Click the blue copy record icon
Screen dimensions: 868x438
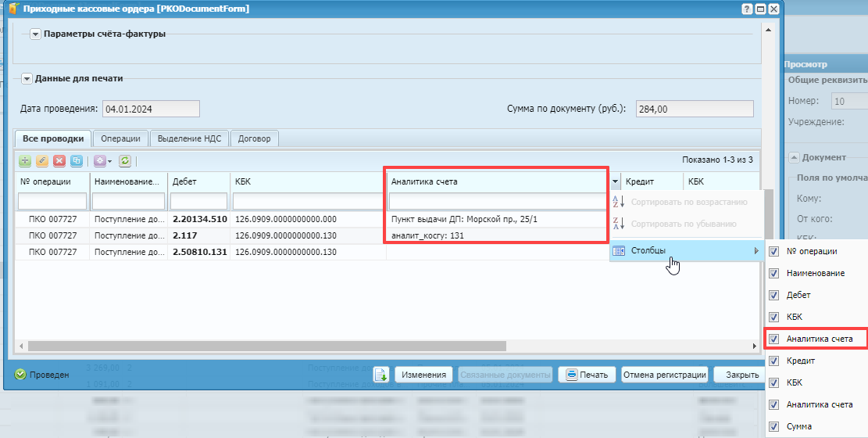[77, 160]
